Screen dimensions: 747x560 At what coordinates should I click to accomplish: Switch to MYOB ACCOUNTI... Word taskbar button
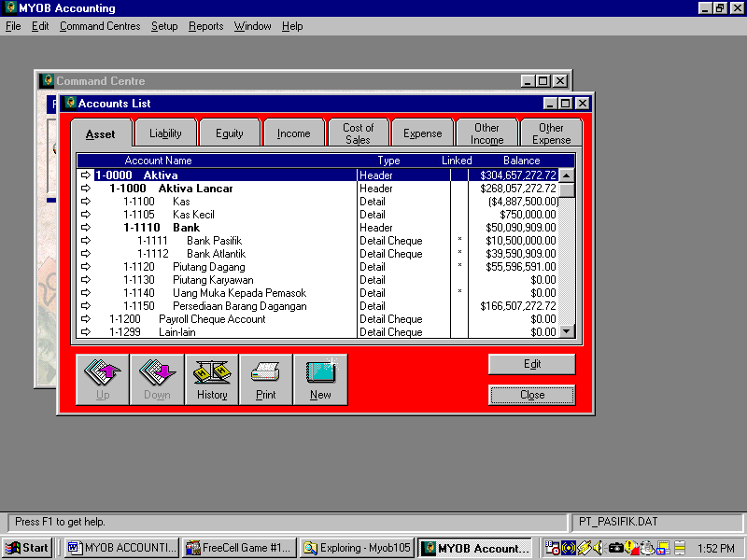[x=122, y=548]
